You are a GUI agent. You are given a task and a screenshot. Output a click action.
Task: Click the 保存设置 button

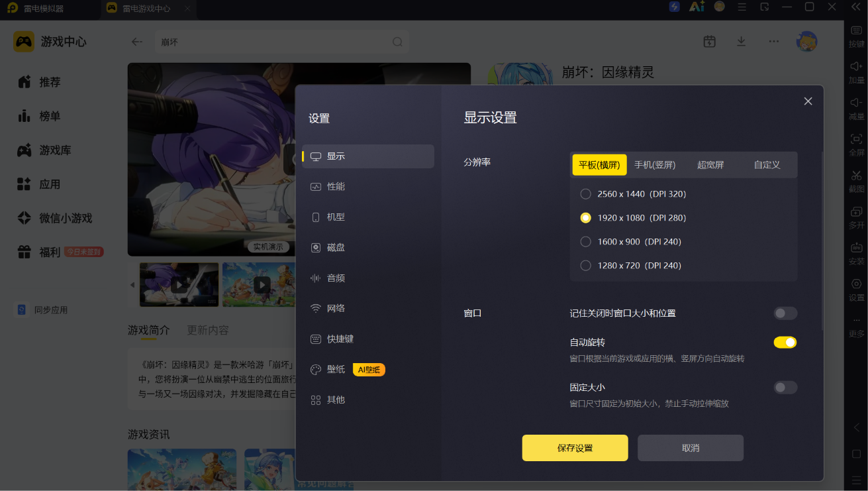575,448
